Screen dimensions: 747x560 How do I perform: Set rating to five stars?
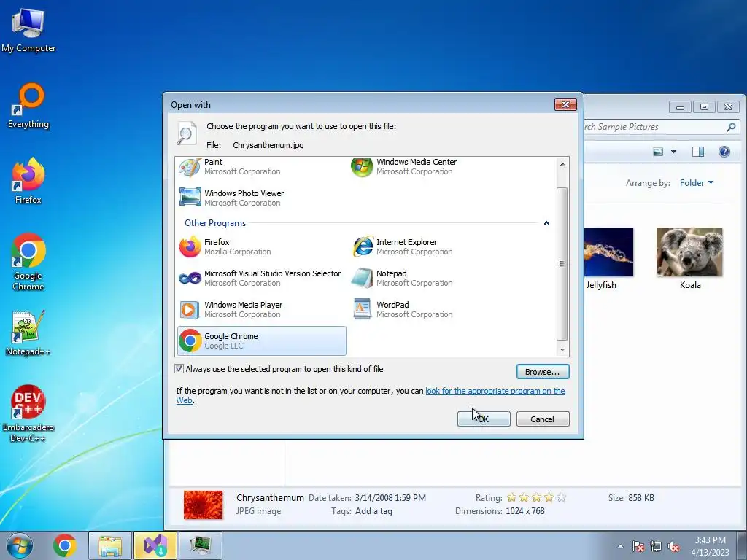[x=561, y=497]
